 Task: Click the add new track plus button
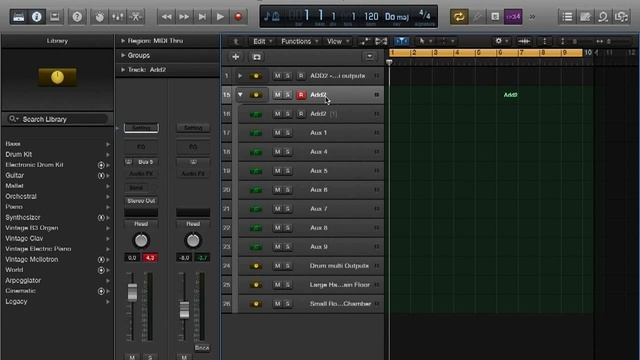tap(236, 57)
